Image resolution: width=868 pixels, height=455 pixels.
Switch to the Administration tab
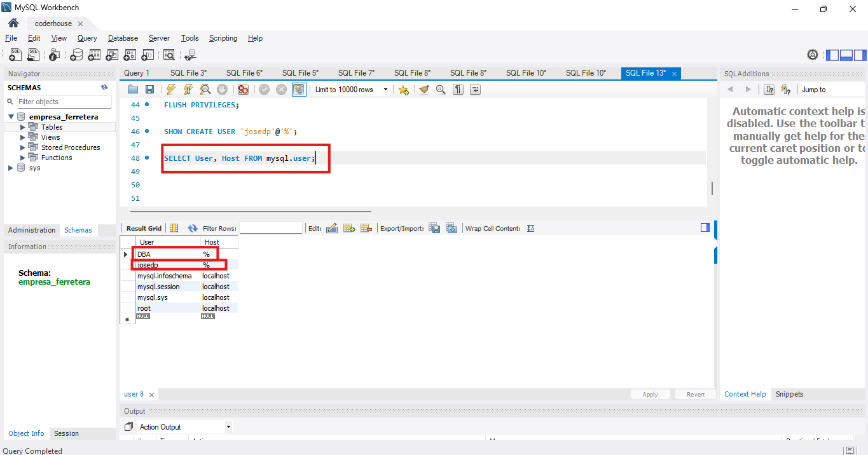32,230
